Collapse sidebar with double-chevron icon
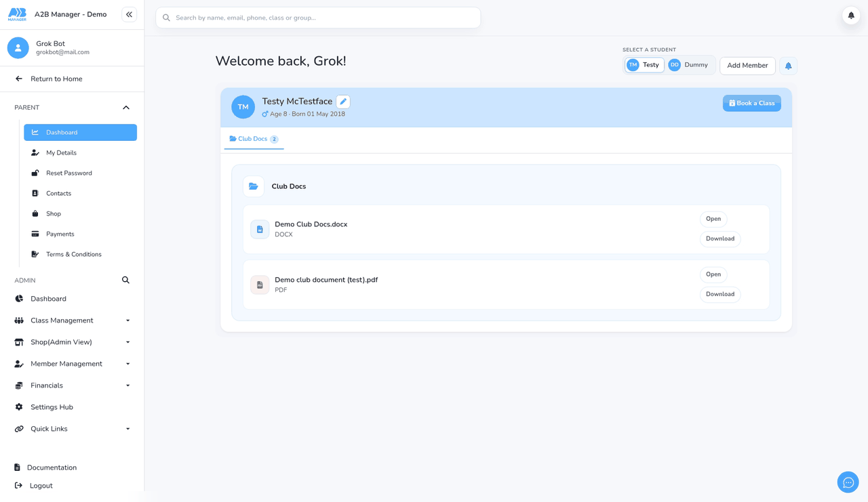The height and width of the screenshot is (502, 868). click(129, 14)
